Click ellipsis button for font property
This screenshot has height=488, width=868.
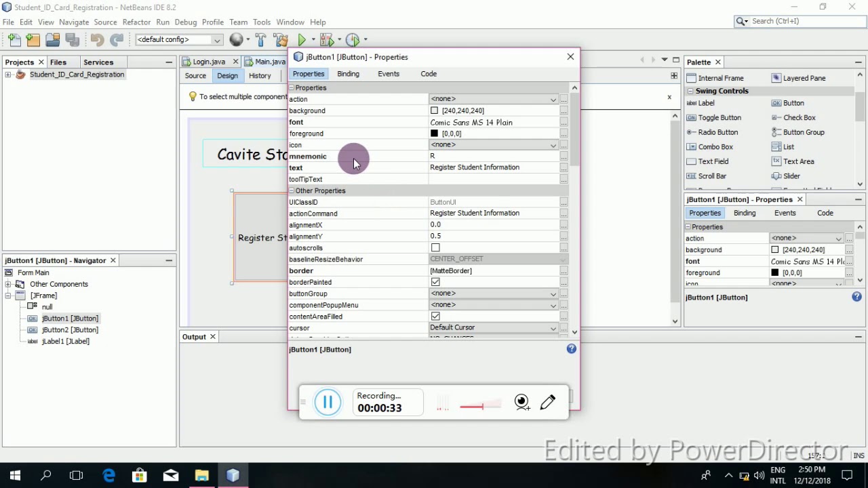pos(564,123)
